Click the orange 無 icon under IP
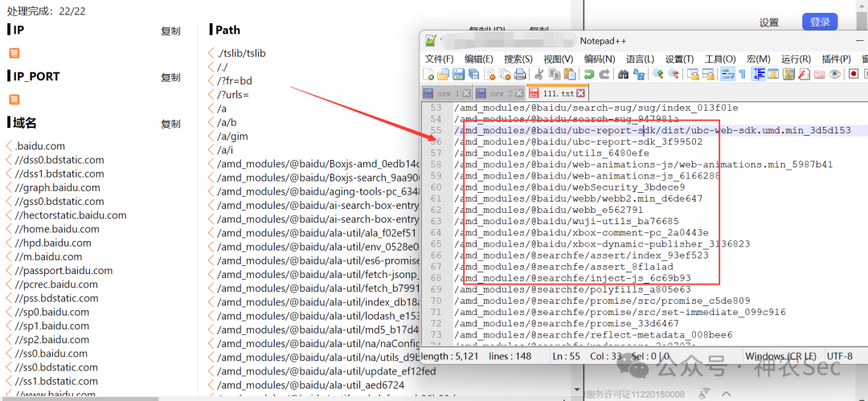868x401 pixels. click(14, 53)
